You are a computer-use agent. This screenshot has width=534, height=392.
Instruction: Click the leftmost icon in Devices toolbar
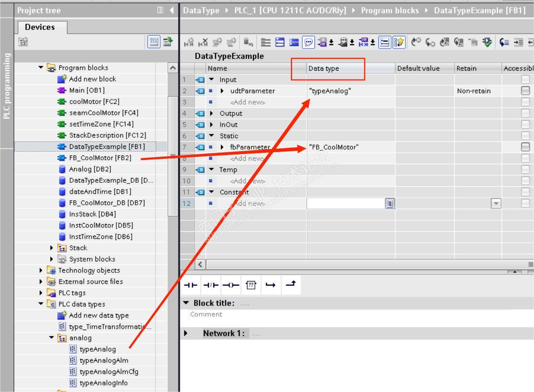coord(23,42)
